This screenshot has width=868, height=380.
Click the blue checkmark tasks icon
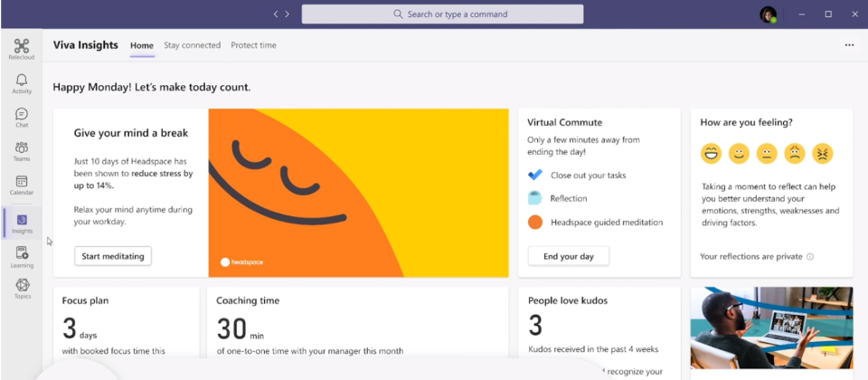[x=535, y=175]
